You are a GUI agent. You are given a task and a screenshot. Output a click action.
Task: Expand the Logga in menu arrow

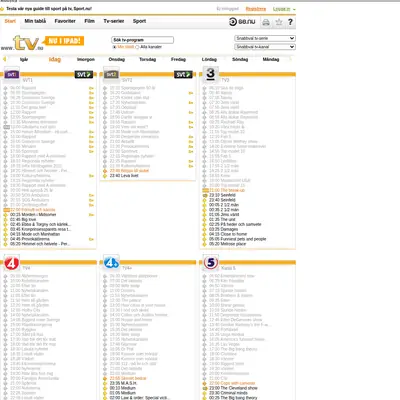click(294, 9)
